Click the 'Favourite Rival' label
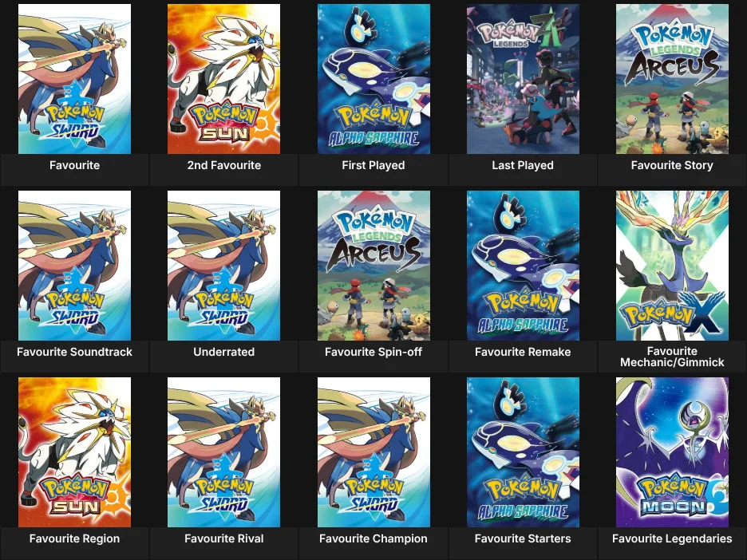747x560 pixels. coord(224,538)
